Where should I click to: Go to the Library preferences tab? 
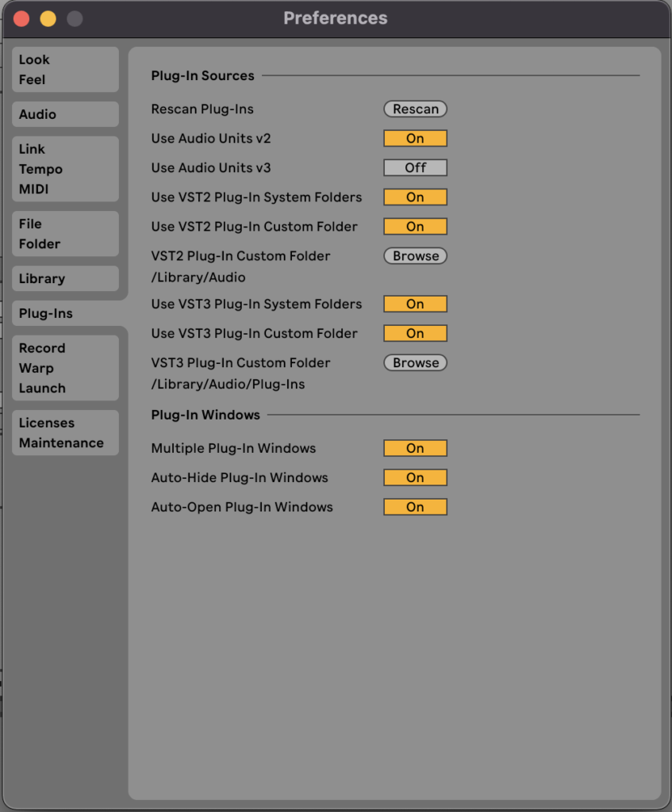coord(65,278)
